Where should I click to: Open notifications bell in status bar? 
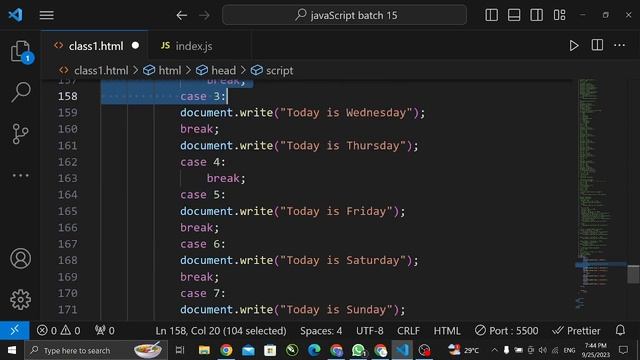620,330
